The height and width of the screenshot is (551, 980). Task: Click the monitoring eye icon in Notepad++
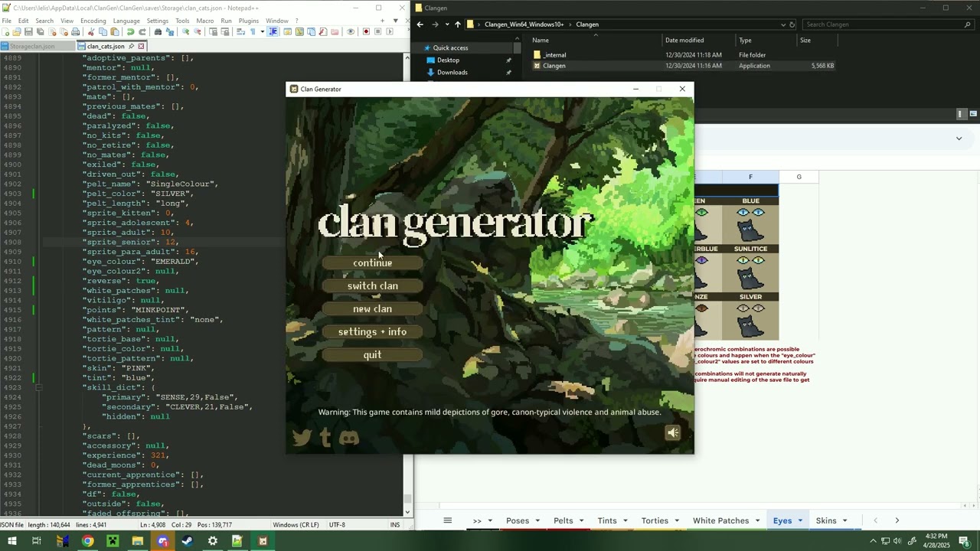[x=351, y=31]
